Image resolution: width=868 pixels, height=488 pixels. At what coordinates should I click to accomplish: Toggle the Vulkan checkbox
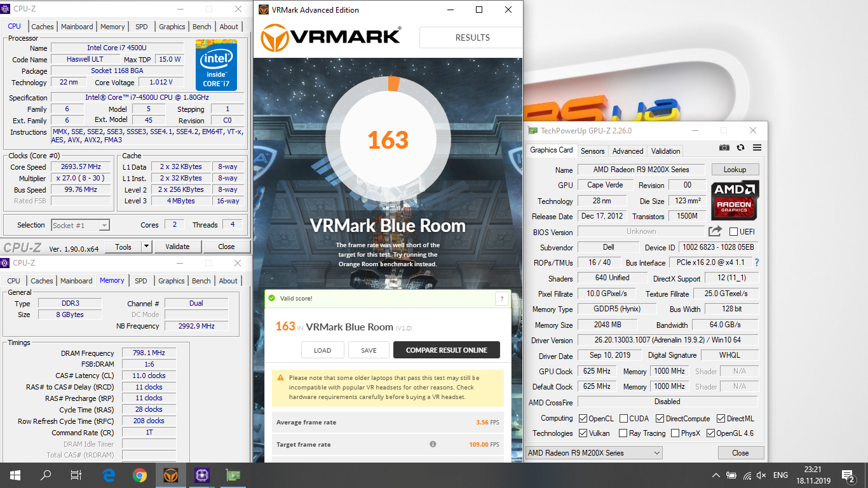point(583,433)
